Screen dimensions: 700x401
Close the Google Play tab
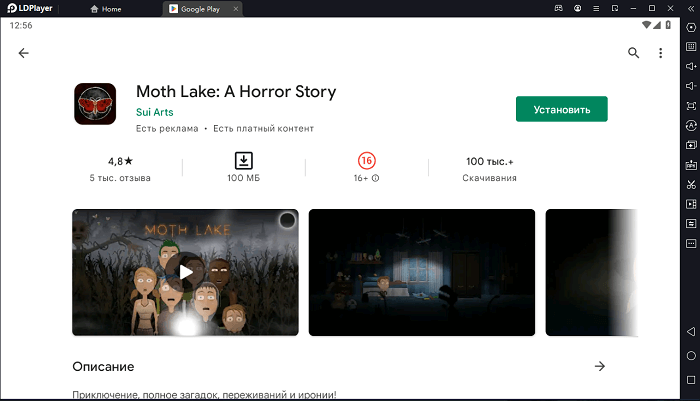point(236,8)
